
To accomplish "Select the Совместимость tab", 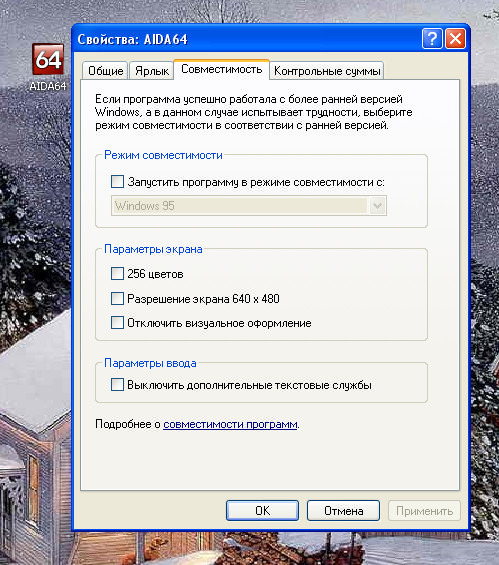I will [222, 69].
